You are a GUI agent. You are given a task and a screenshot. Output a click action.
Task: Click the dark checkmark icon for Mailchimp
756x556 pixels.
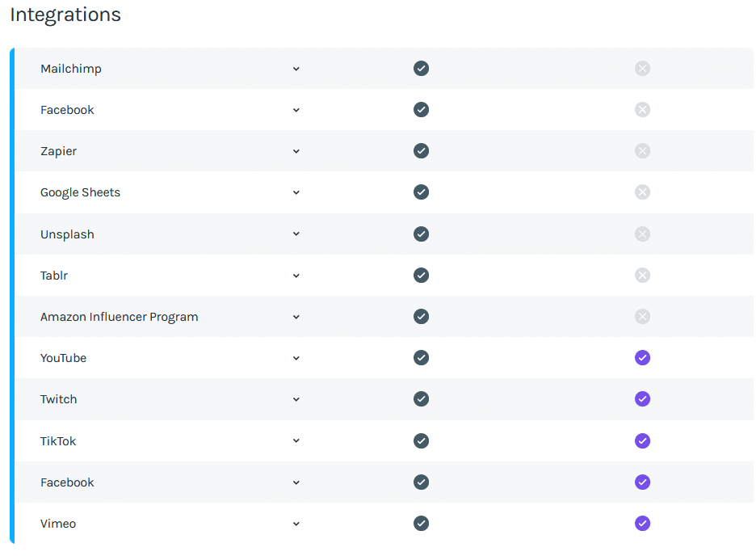pyautogui.click(x=421, y=69)
